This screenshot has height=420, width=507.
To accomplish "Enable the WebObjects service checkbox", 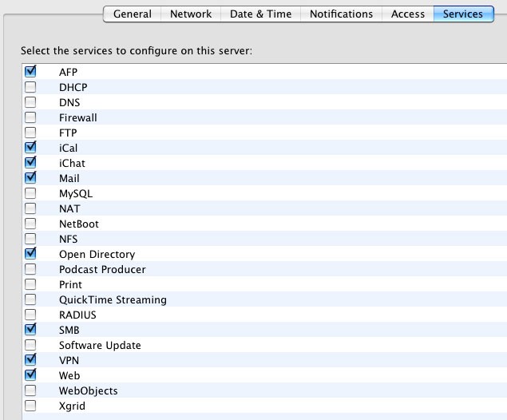I will (x=30, y=390).
